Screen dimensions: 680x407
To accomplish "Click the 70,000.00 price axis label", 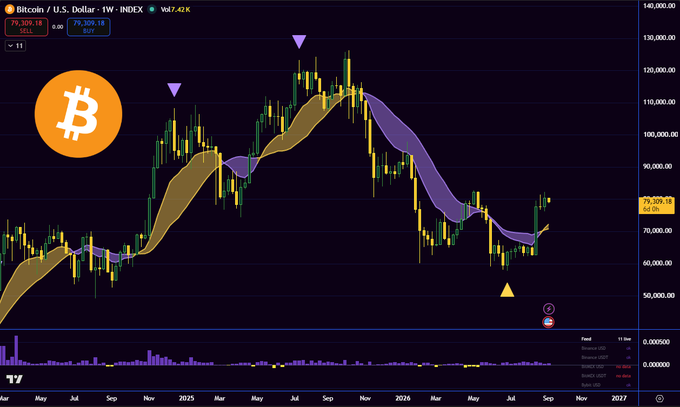I will click(x=657, y=230).
